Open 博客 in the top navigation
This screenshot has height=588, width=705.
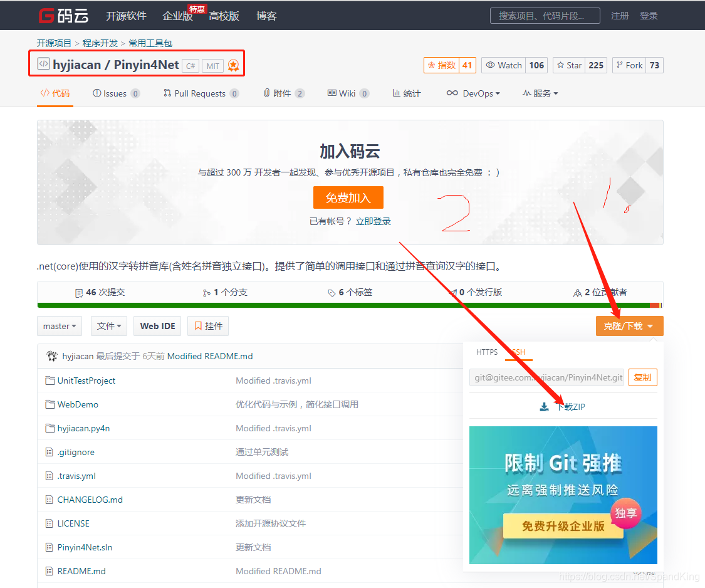tap(266, 16)
